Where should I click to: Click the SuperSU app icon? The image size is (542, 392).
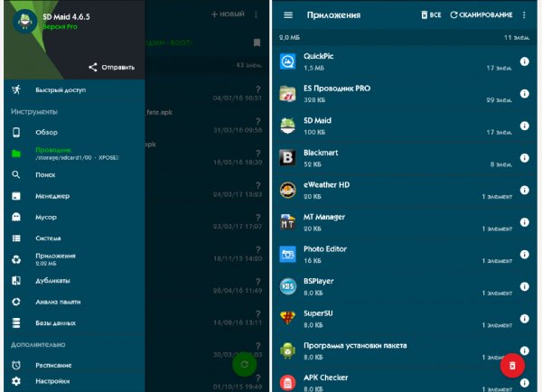click(287, 318)
